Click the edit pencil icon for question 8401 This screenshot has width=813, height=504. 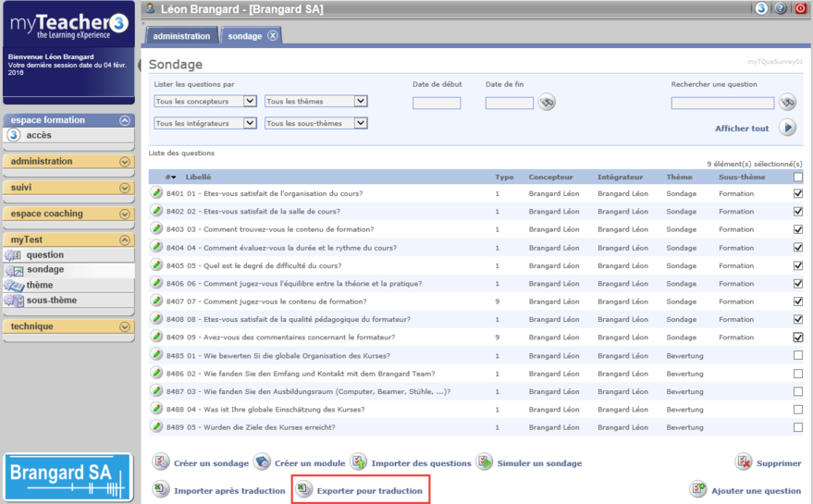(157, 194)
